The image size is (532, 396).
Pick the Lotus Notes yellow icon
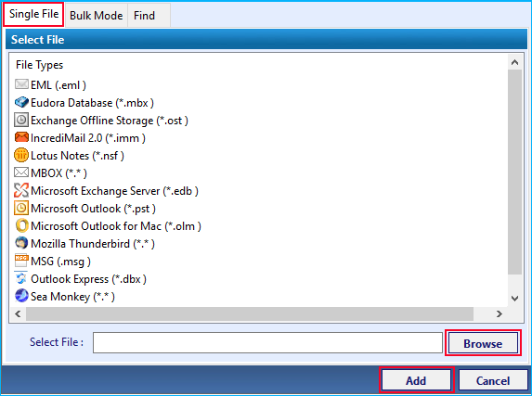[21, 155]
